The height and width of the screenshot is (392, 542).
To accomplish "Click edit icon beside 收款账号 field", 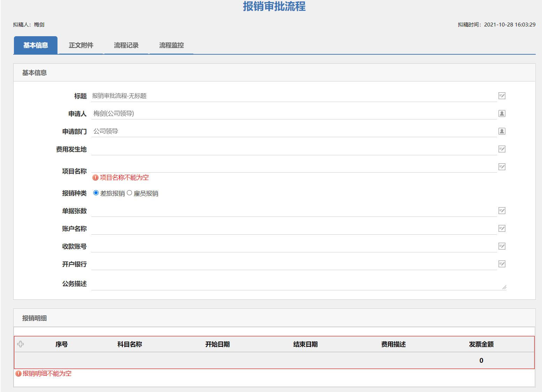I will click(x=502, y=246).
